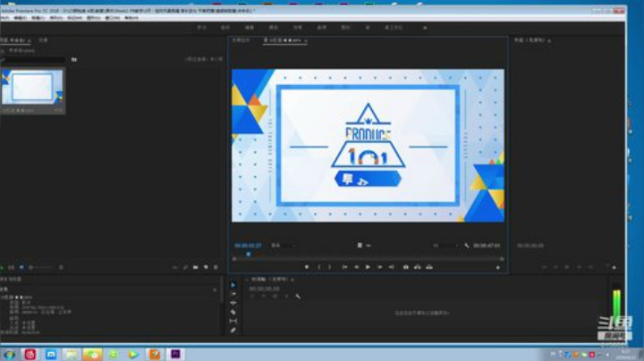Switch to 学习 workspace tab
This screenshot has width=644, height=361.
tap(201, 28)
